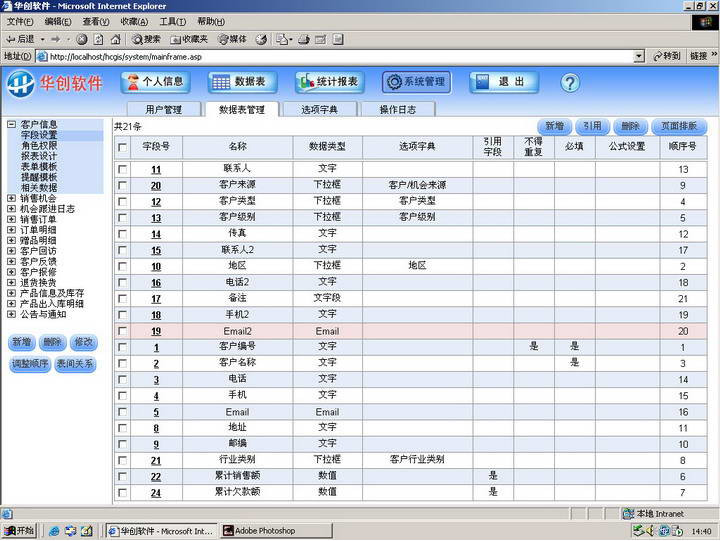Check the box for field 11 联系人
The image size is (723, 541).
pos(123,169)
